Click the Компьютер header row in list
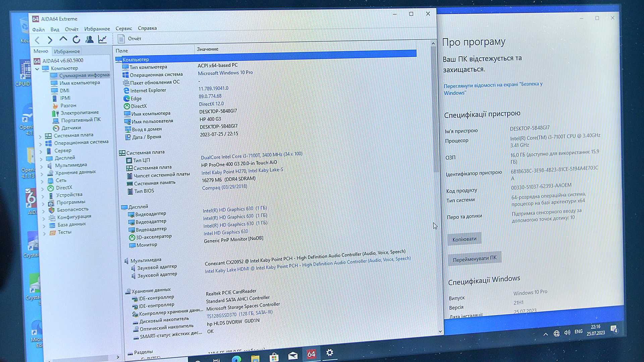The width and height of the screenshot is (644, 362). click(266, 57)
